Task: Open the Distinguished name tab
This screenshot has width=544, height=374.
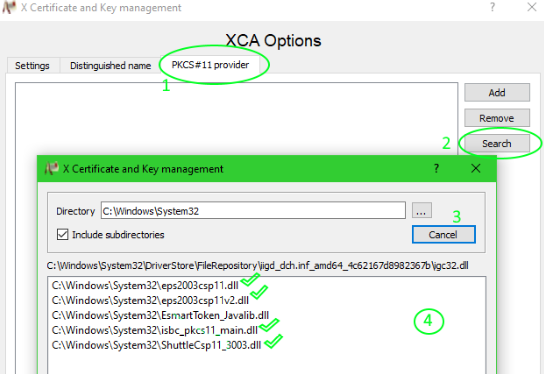Action: (110, 66)
